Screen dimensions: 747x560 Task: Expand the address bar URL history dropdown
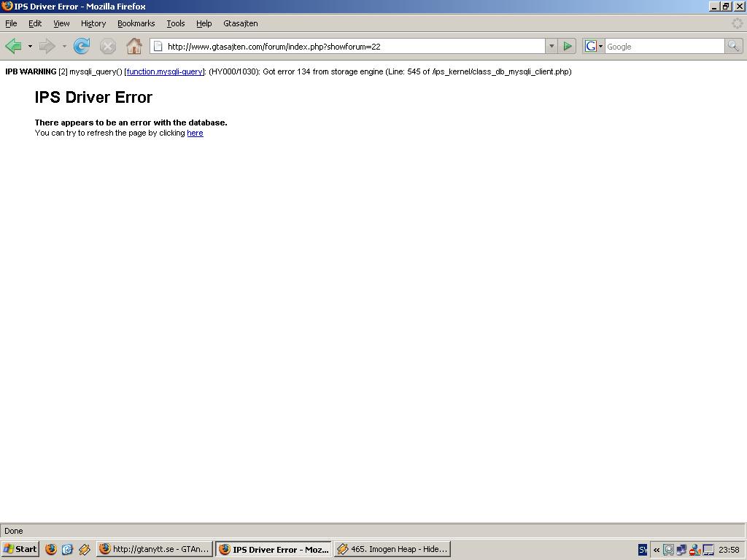click(x=551, y=46)
